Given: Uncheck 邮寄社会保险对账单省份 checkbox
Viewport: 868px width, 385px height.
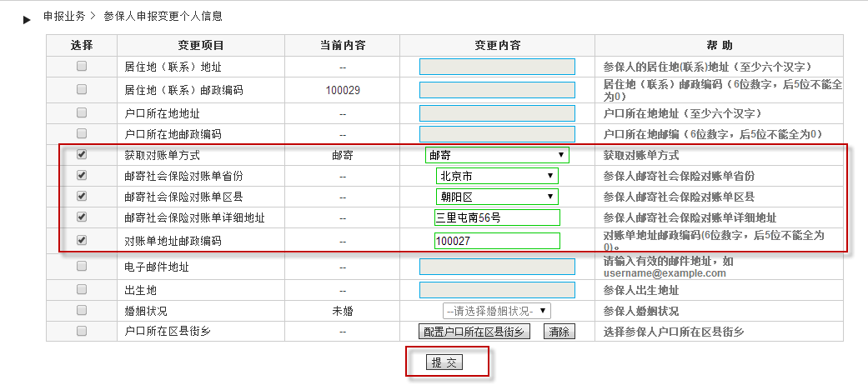Looking at the screenshot, I should [82, 176].
